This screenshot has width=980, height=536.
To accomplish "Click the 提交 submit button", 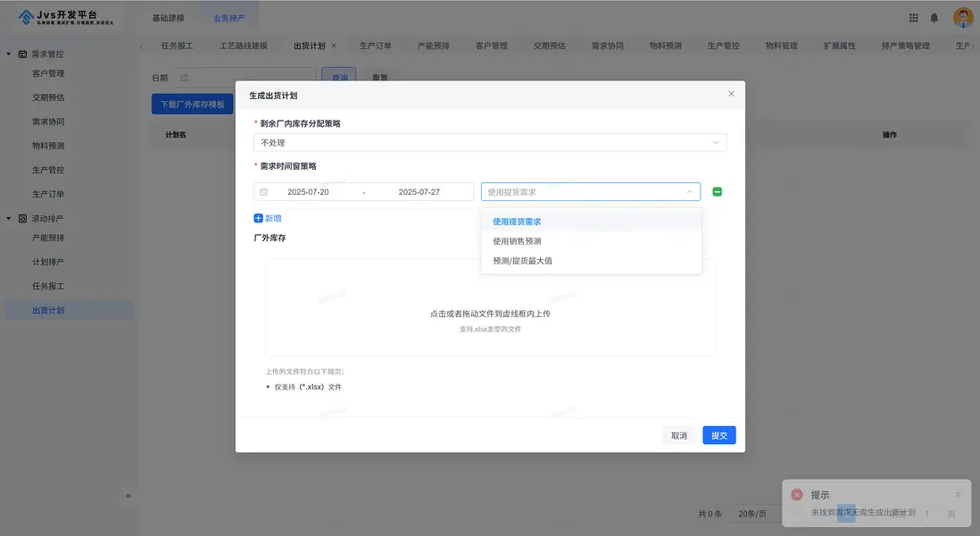I will tap(718, 435).
